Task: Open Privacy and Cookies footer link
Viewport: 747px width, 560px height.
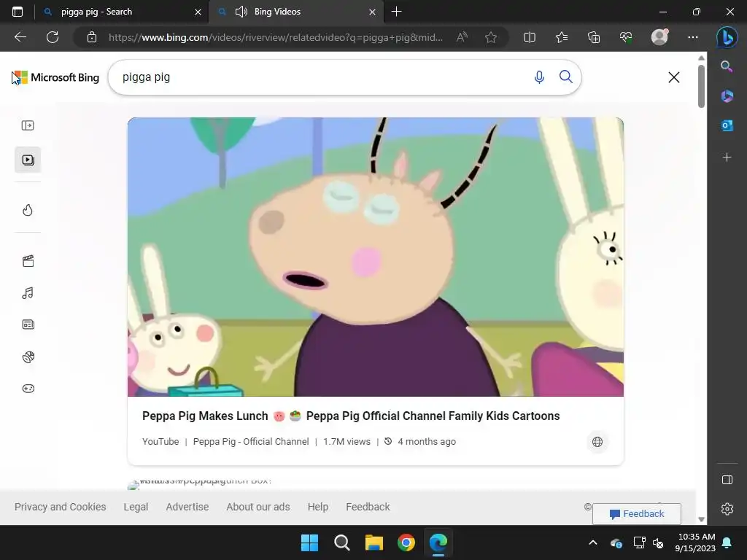Action: pos(60,507)
